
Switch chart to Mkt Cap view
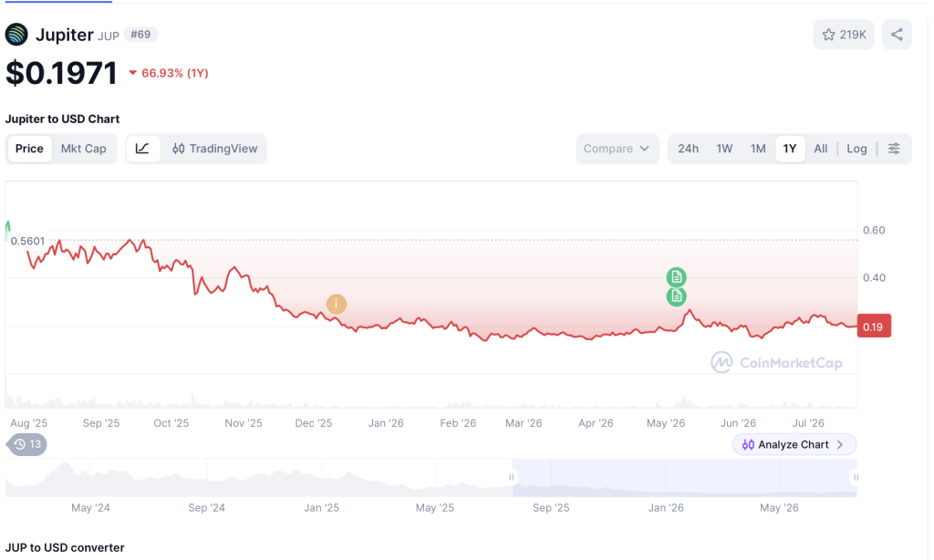(83, 149)
